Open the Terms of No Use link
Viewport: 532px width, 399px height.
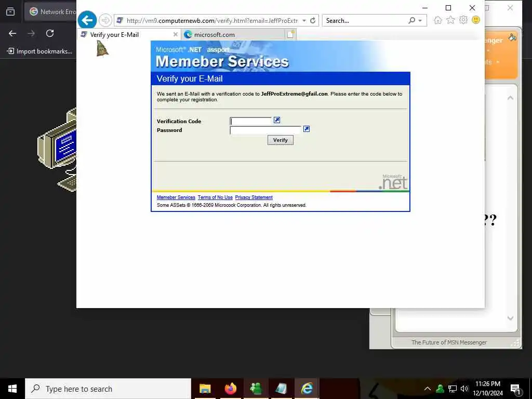[215, 197]
